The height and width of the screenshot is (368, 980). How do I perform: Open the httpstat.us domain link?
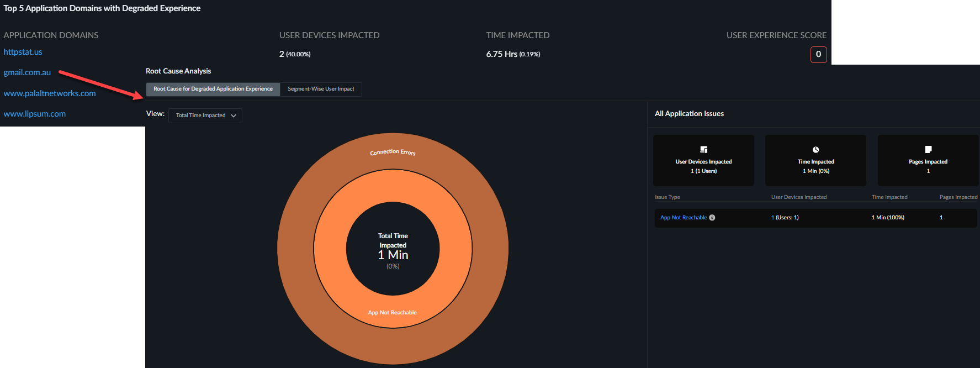click(x=23, y=52)
